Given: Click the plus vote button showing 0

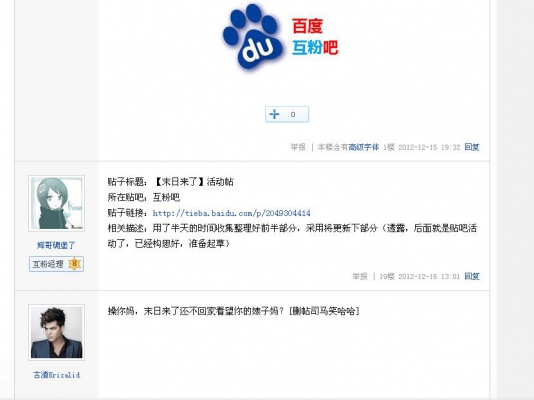Looking at the screenshot, I should pos(287,114).
